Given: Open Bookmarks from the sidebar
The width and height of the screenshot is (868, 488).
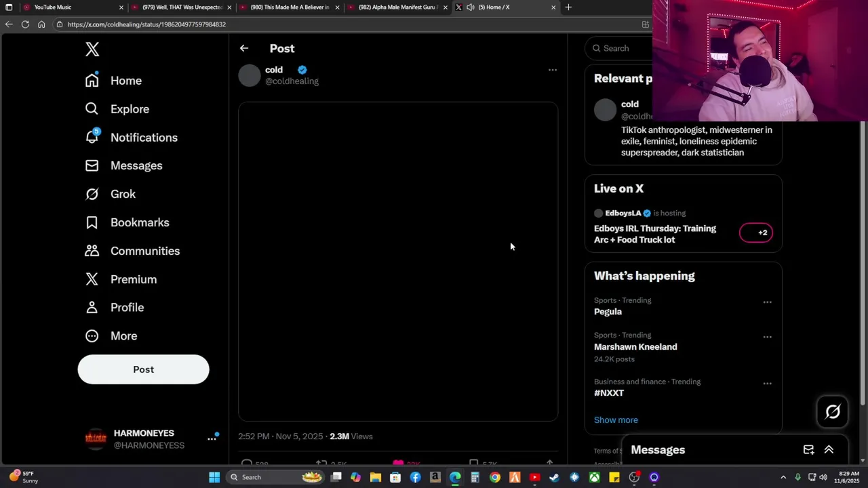Looking at the screenshot, I should point(127,222).
